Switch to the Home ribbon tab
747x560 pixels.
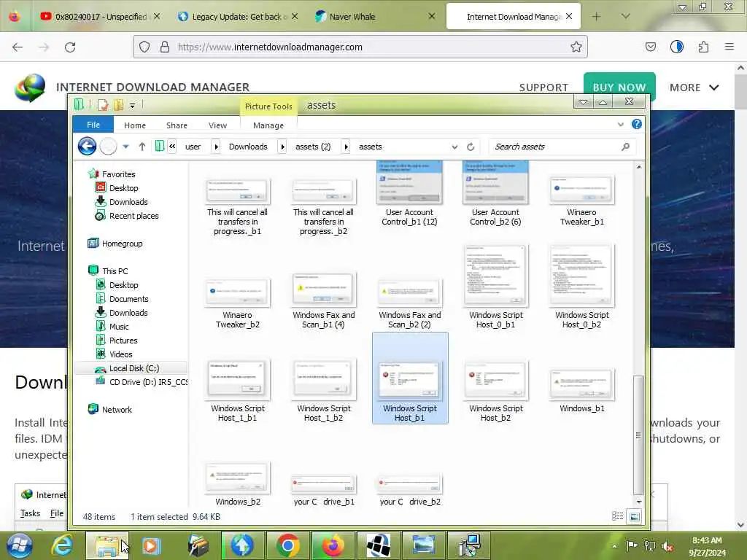point(135,125)
